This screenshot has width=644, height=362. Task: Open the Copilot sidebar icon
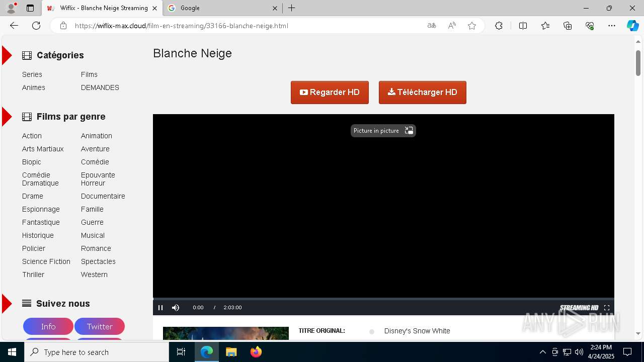click(632, 26)
